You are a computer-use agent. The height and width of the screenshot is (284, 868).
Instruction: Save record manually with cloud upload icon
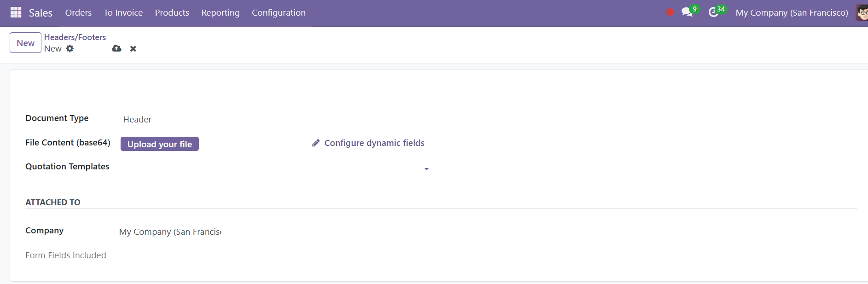pos(117,48)
